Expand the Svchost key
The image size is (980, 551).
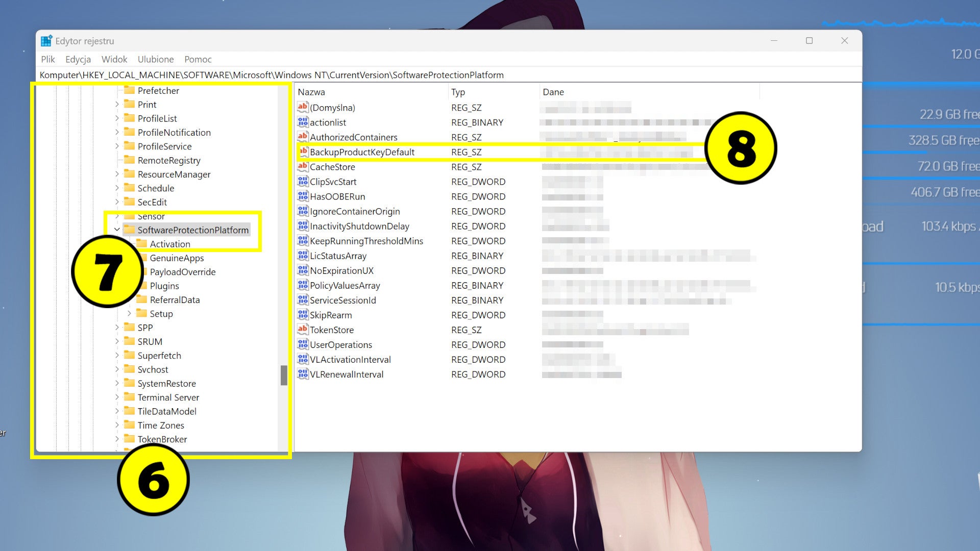[x=117, y=369]
